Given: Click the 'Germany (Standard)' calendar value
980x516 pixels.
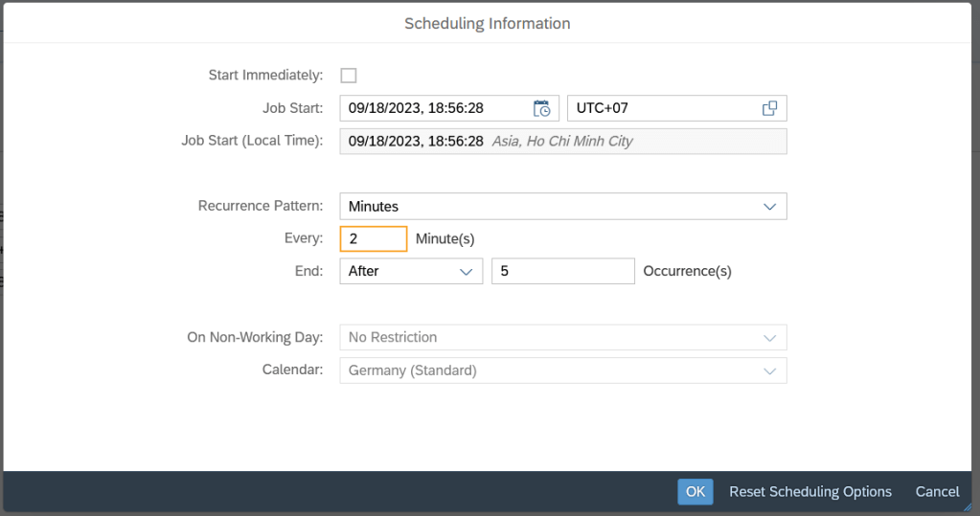Looking at the screenshot, I should (x=412, y=370).
